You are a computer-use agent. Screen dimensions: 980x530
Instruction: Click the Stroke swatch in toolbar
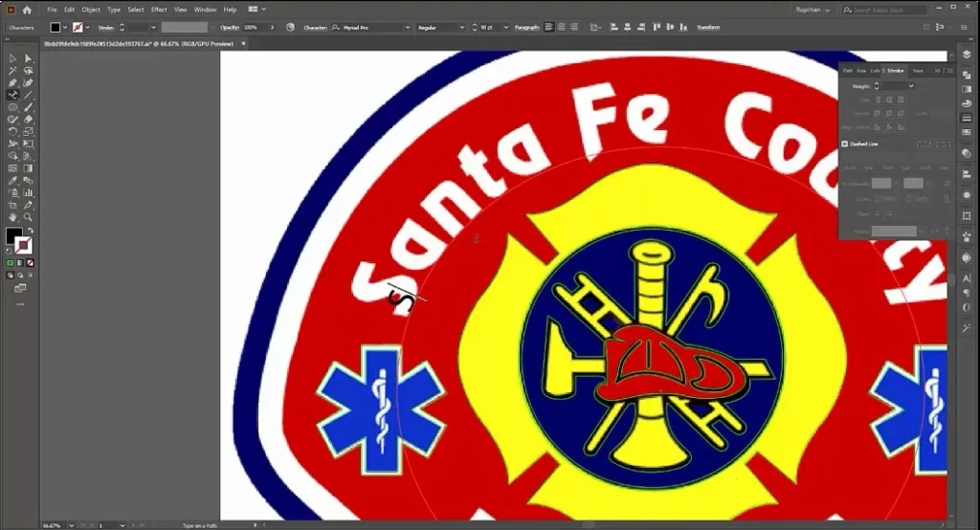[24, 245]
